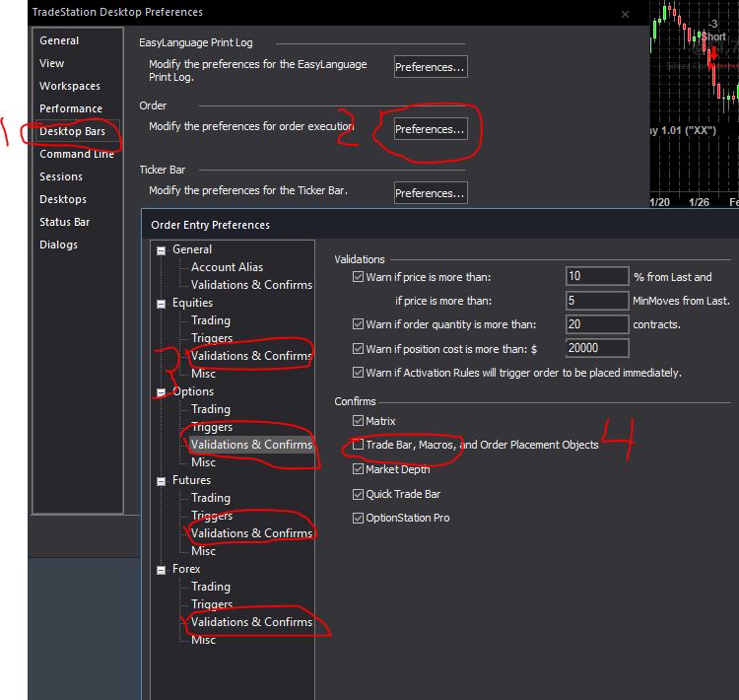Select Misc under Forex
This screenshot has width=739, height=700.
(203, 640)
